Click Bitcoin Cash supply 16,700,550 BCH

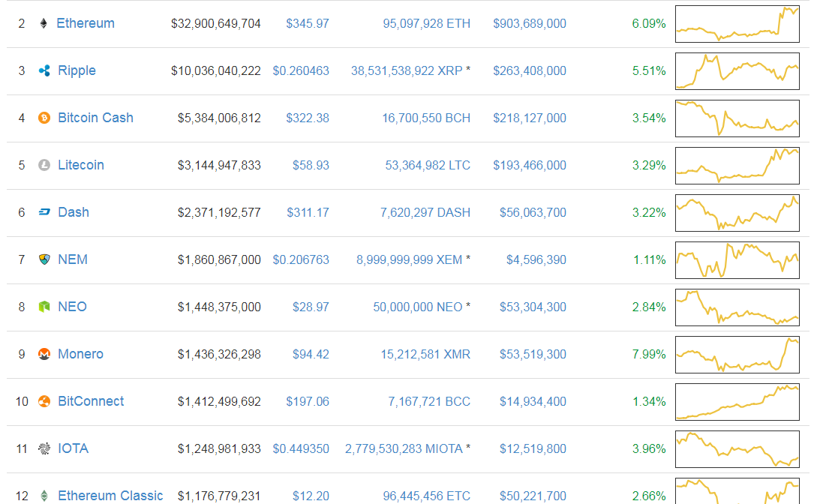425,118
